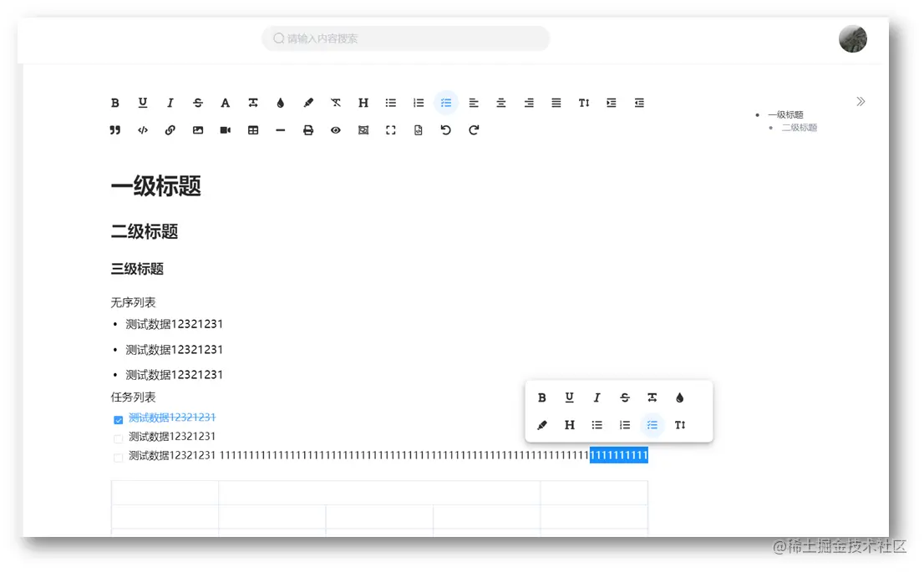This screenshot has height=572, width=924.
Task: Insert an image
Action: pos(198,130)
